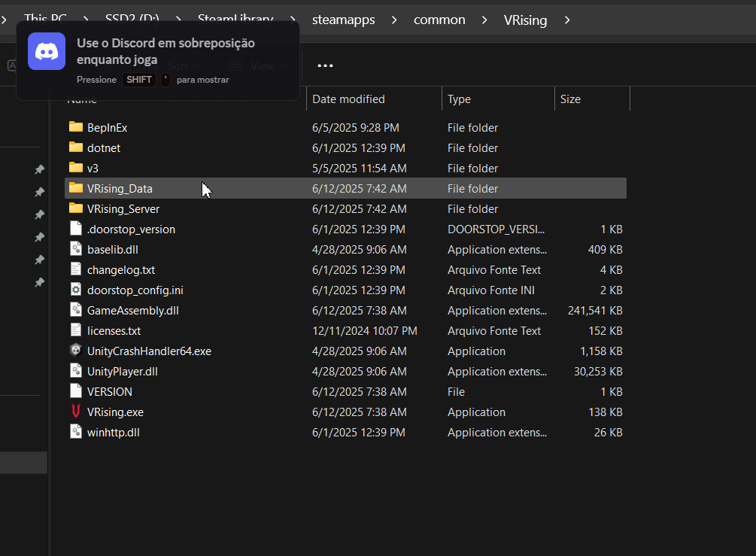The height and width of the screenshot is (556, 756).
Task: Select the highlighted sidebar item at bottom left
Action: [x=23, y=463]
